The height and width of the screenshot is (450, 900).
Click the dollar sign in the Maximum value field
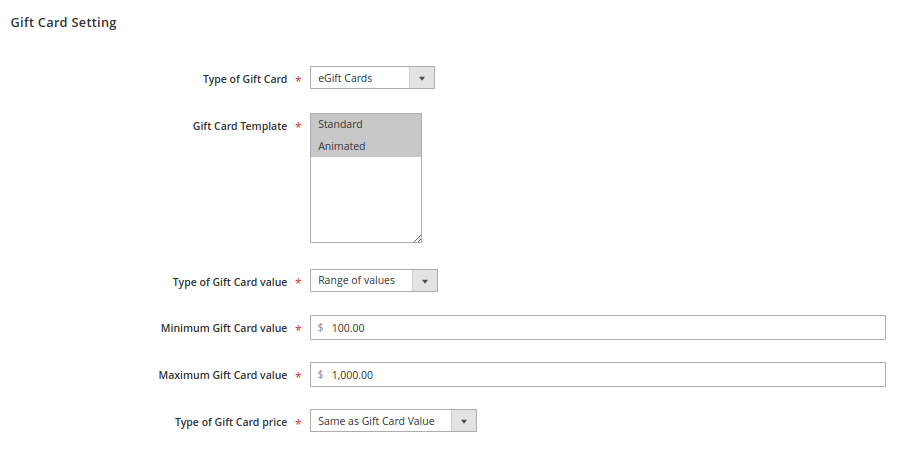[x=320, y=375]
